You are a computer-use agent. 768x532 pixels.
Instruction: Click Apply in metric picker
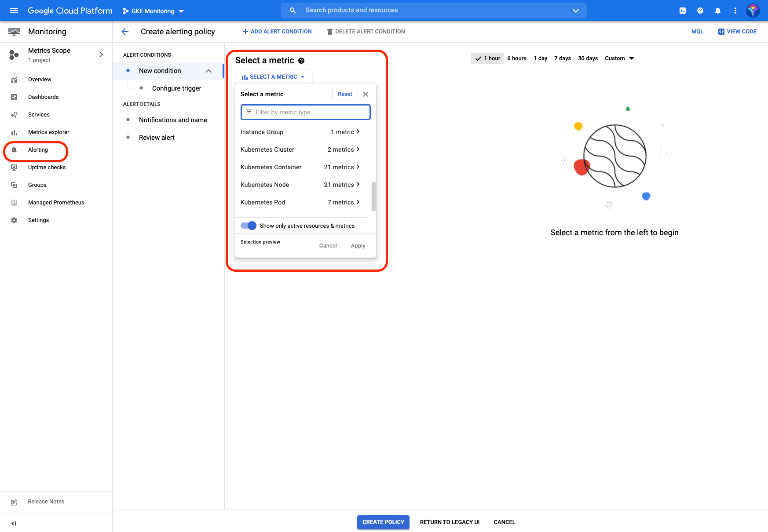point(358,246)
